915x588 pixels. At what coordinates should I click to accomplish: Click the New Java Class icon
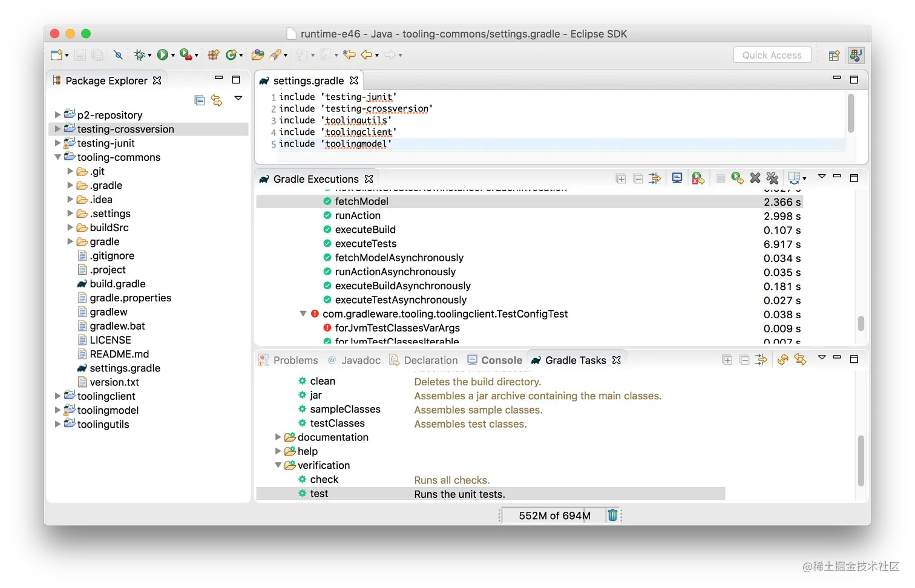point(231,55)
